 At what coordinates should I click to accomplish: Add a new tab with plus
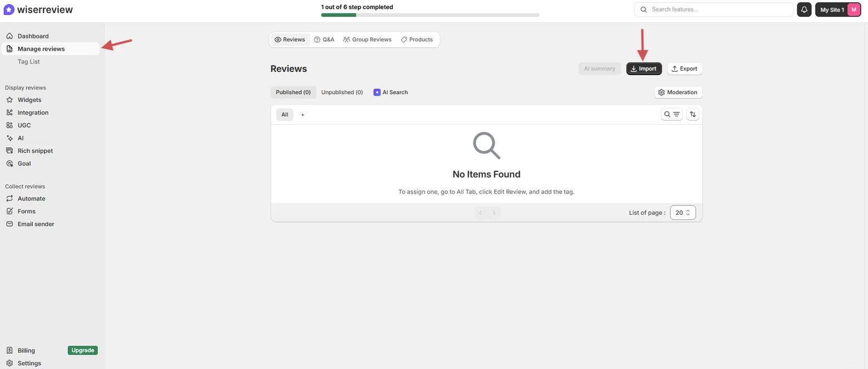[x=303, y=115]
